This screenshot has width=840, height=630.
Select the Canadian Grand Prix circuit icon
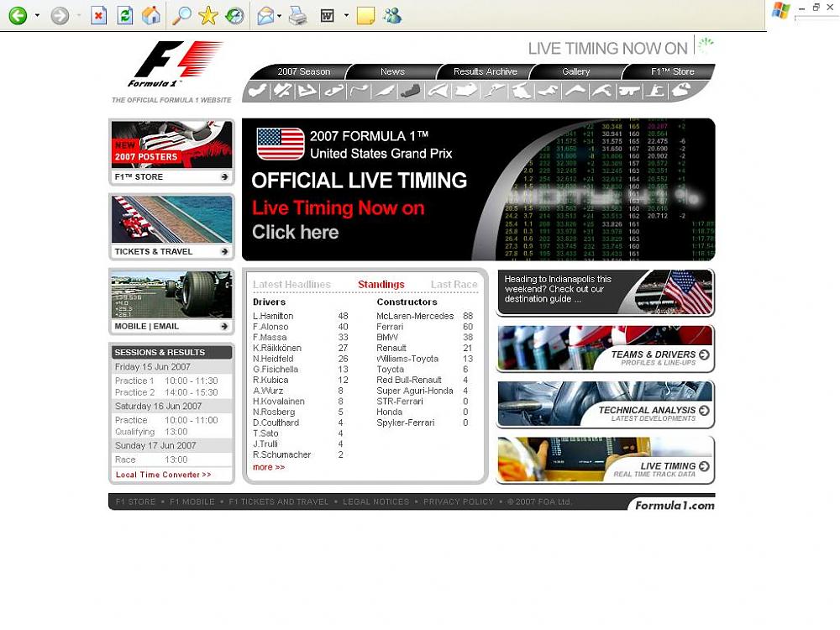(x=386, y=91)
